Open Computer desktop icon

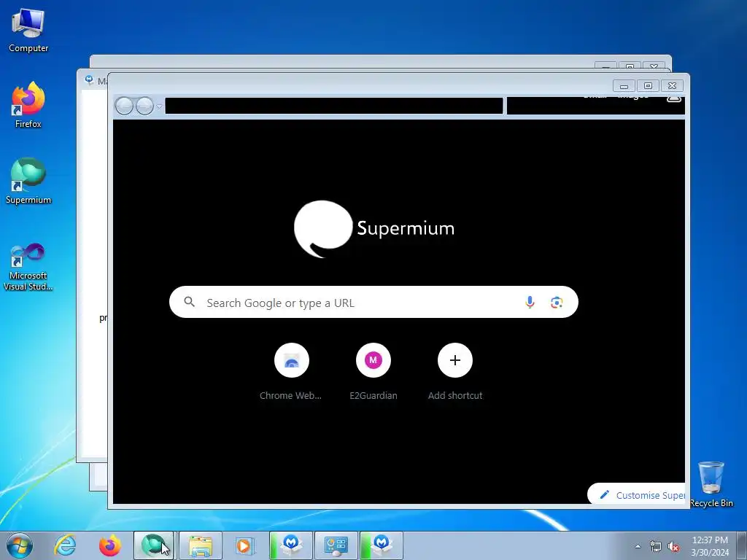pos(28,31)
